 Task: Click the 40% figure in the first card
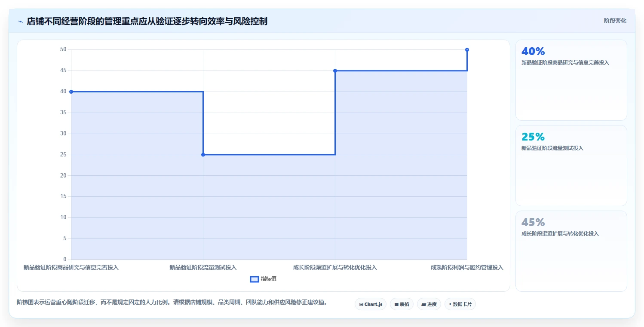(x=533, y=51)
